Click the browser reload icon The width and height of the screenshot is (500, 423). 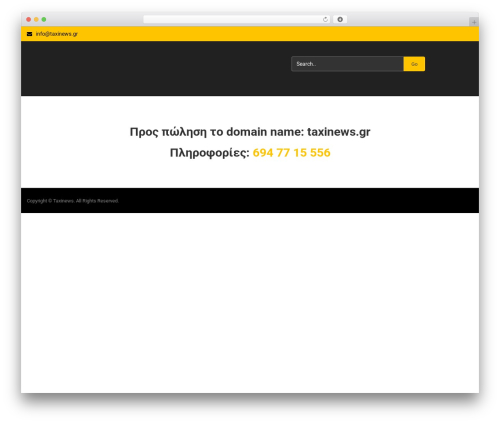[x=325, y=19]
